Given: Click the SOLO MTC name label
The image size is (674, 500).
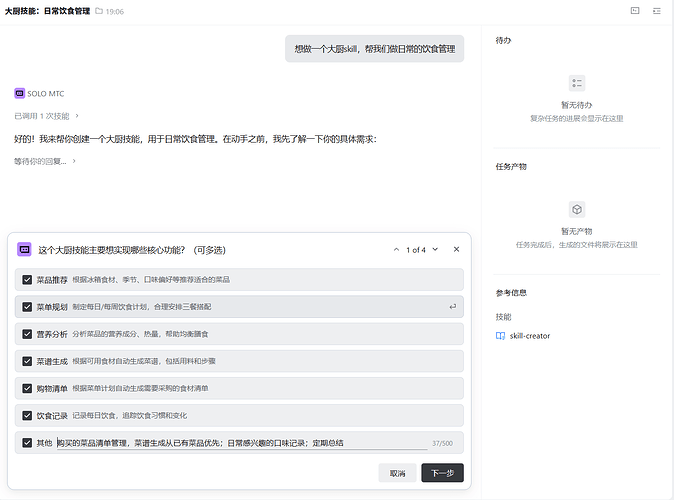Looking at the screenshot, I should tap(46, 93).
